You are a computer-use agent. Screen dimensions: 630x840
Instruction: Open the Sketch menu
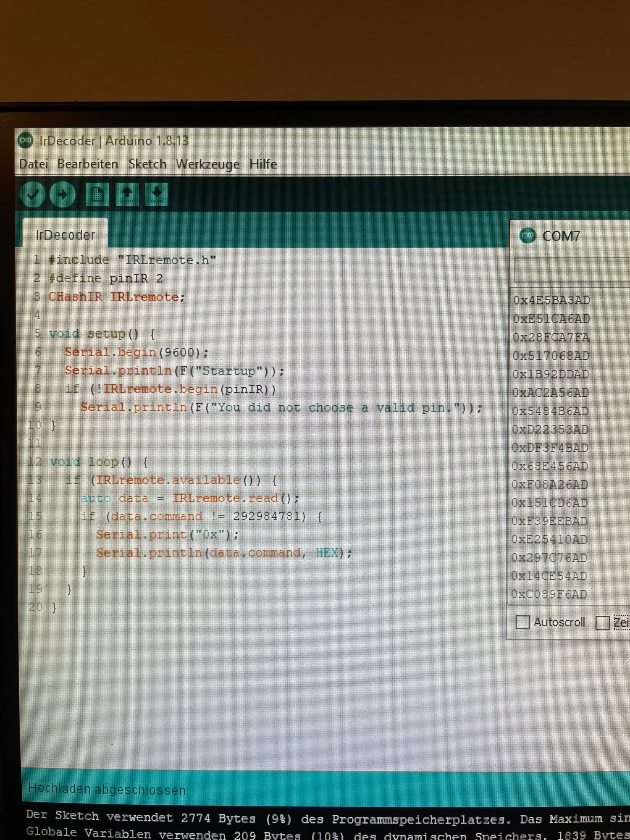tap(147, 164)
